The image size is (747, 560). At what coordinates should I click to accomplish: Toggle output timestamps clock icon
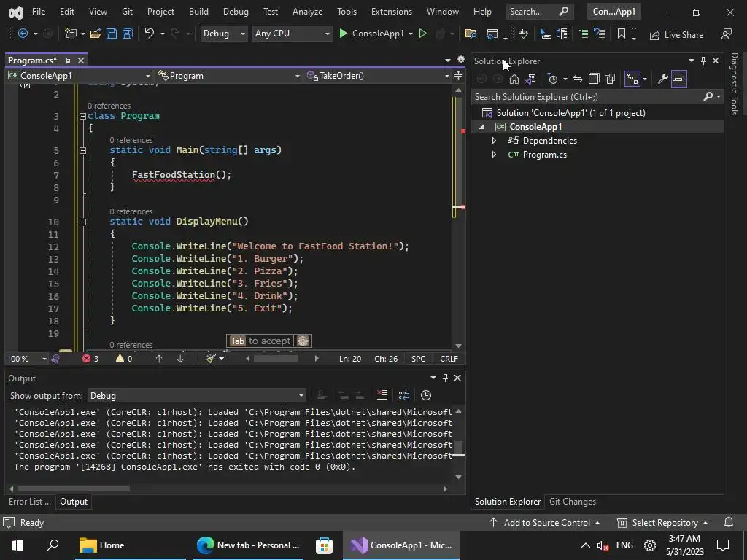426,395
